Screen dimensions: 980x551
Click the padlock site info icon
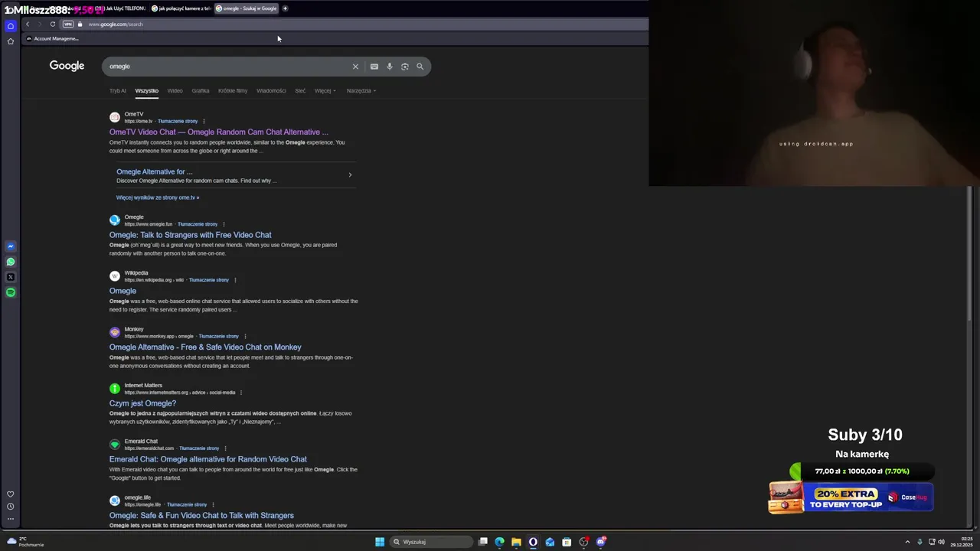pos(80,24)
